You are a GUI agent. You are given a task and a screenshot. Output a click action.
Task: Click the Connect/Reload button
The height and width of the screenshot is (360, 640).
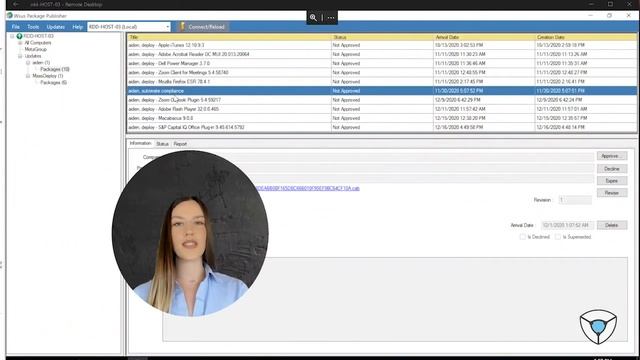click(203, 27)
